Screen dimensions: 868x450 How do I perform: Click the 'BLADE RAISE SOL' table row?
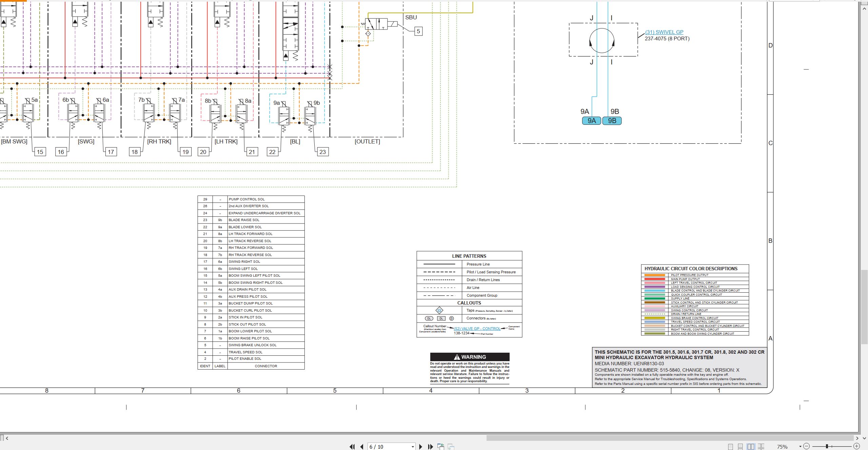coord(251,220)
